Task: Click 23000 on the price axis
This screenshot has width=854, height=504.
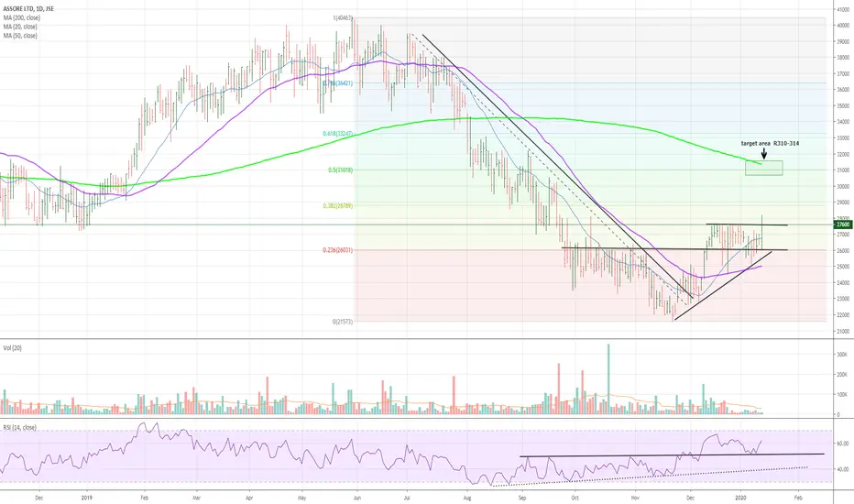Action: pos(843,299)
